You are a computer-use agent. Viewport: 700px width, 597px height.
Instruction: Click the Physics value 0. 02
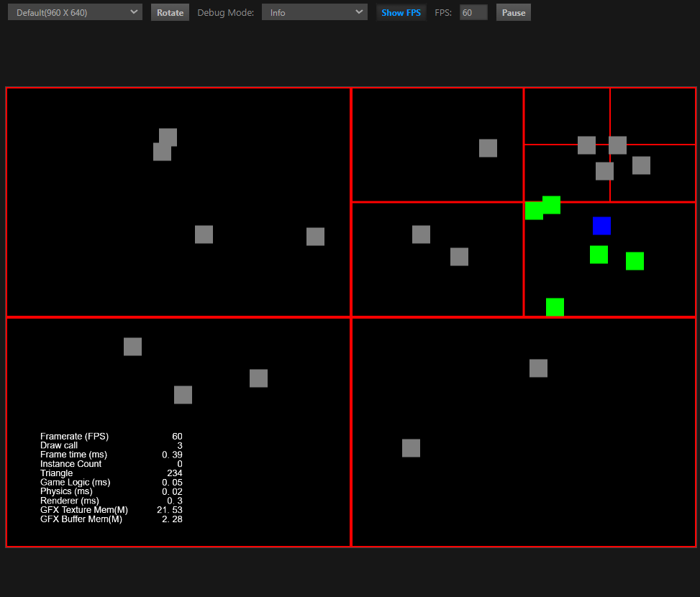(172, 491)
